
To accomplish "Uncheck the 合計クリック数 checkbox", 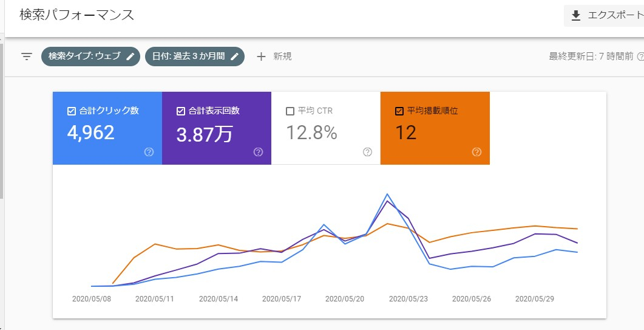I will pos(71,111).
